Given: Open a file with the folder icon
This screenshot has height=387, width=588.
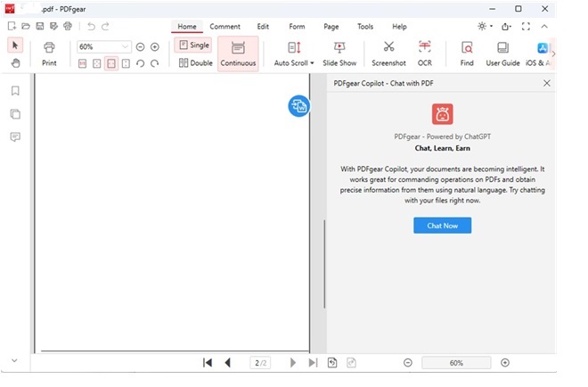Looking at the screenshot, I should point(26,26).
